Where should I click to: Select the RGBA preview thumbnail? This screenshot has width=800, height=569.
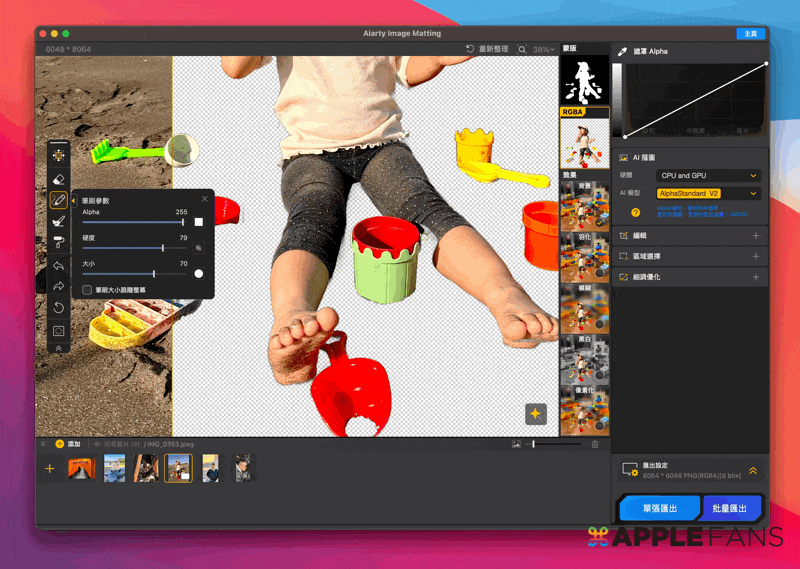[584, 138]
